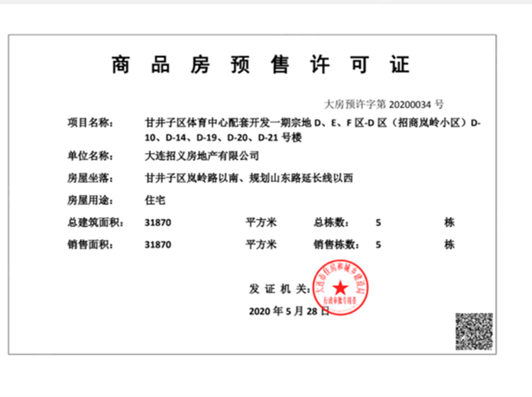532x397 pixels.
Task: Click the 栋 unit on the 总栋数 row
Action: (449, 223)
